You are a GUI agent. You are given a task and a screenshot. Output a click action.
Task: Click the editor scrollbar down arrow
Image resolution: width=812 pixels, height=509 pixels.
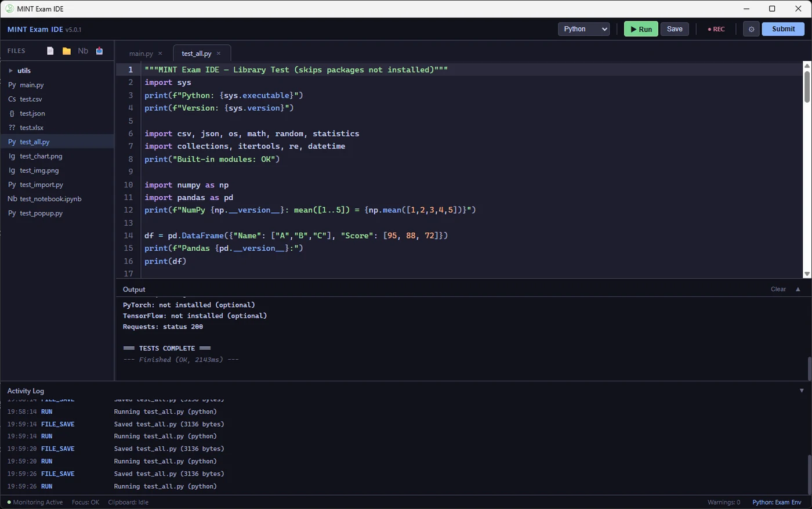(x=807, y=274)
